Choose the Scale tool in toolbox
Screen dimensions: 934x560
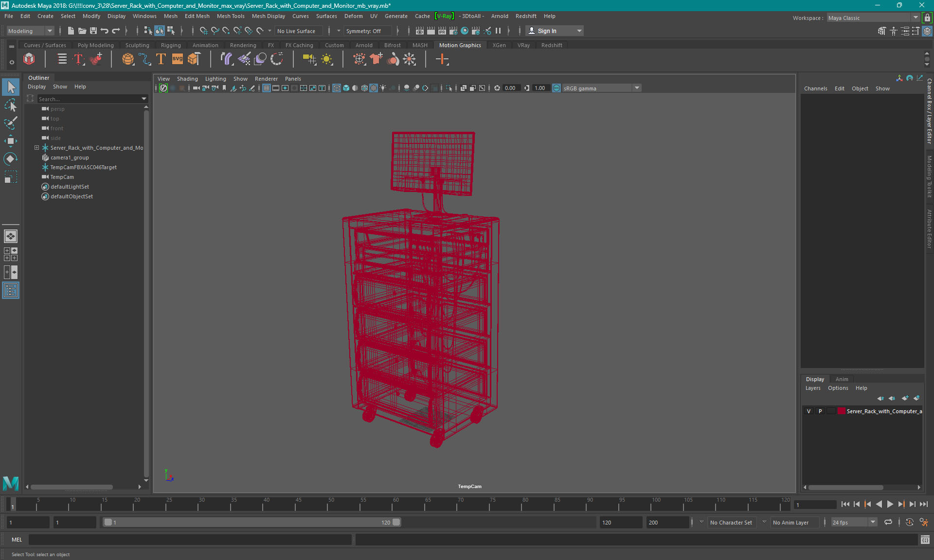11,177
